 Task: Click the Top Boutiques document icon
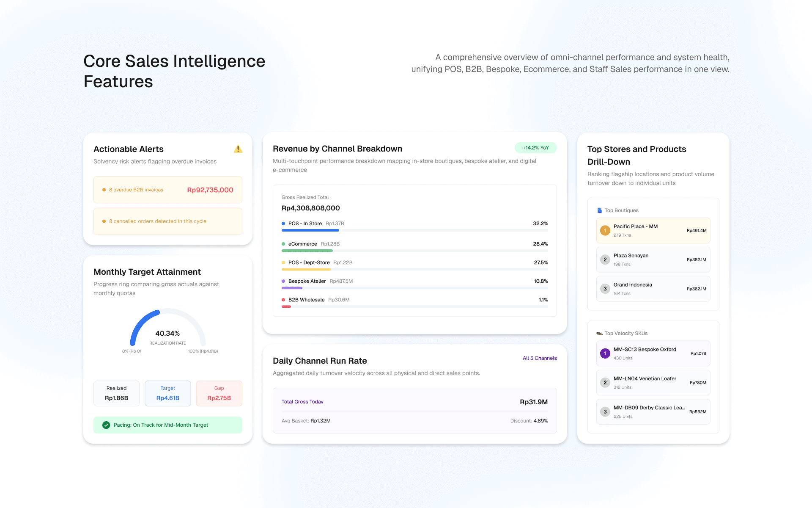(599, 210)
